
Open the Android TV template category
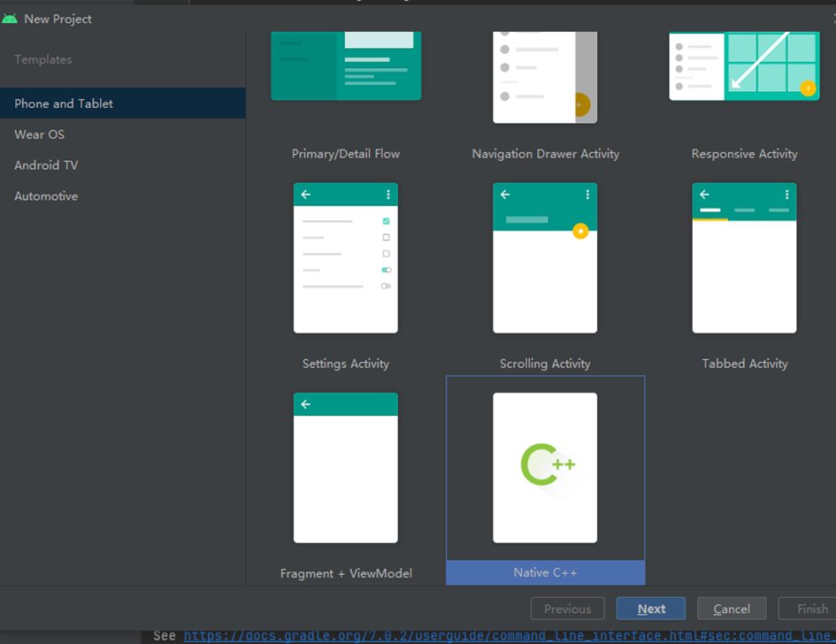123,165
